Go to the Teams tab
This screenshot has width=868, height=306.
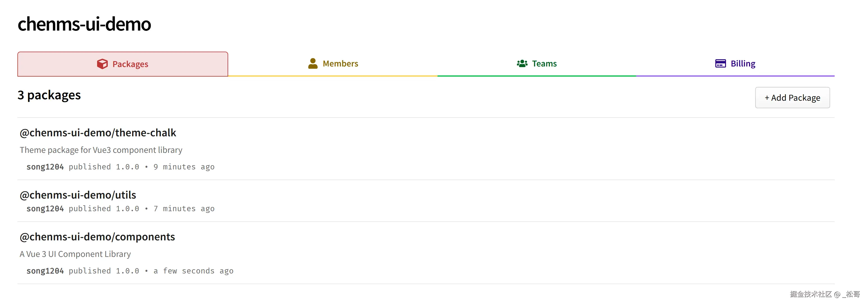(x=544, y=64)
